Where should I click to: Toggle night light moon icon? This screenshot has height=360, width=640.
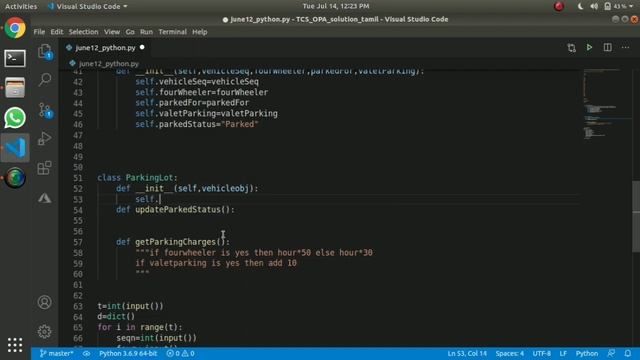pyautogui.click(x=580, y=6)
